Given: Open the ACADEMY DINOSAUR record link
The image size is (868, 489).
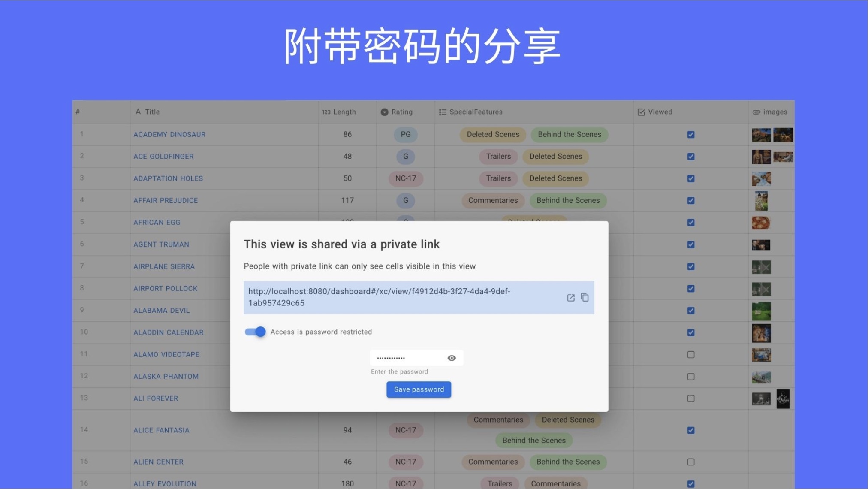Looking at the screenshot, I should tap(169, 134).
